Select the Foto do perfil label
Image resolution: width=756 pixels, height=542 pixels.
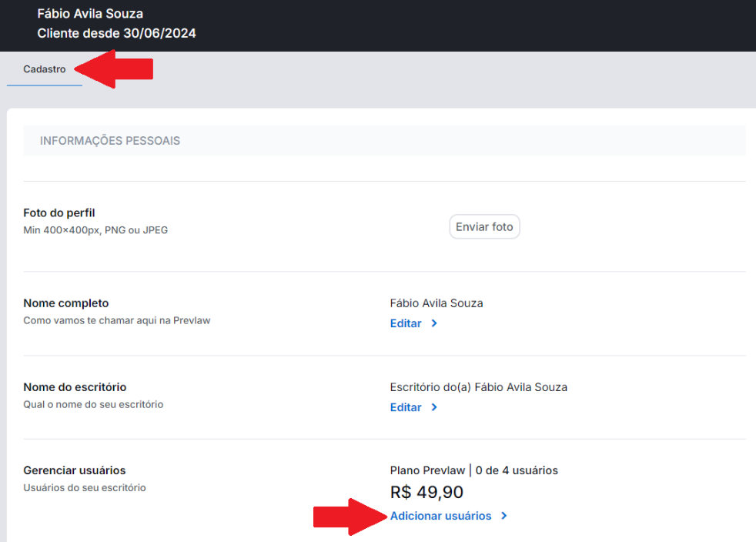coord(59,213)
